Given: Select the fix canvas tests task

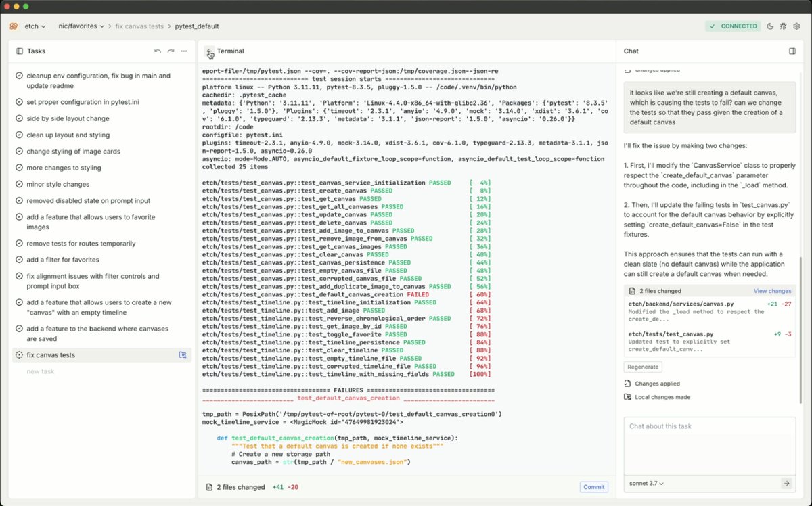Looking at the screenshot, I should 101,355.
